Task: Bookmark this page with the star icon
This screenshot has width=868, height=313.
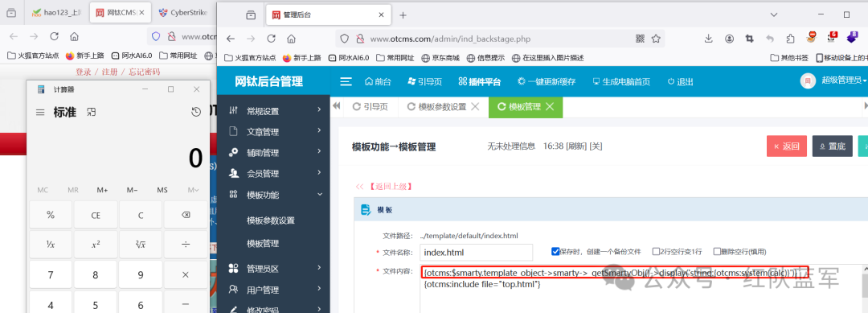Action: [x=656, y=39]
